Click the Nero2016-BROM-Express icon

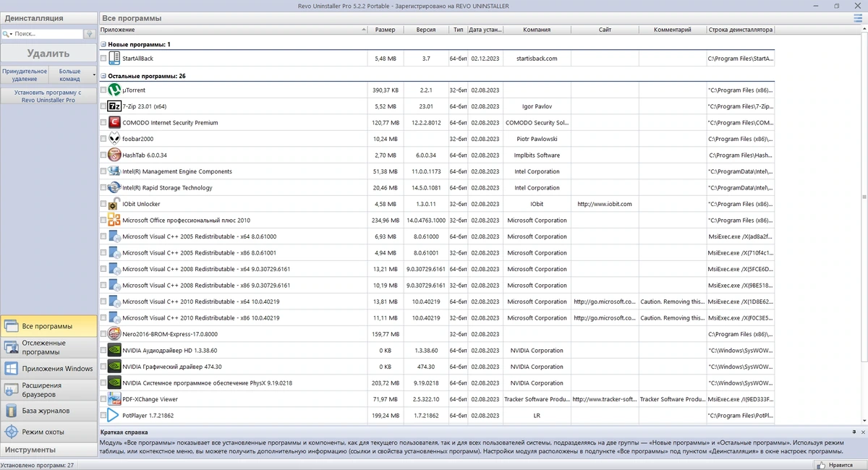click(x=114, y=334)
